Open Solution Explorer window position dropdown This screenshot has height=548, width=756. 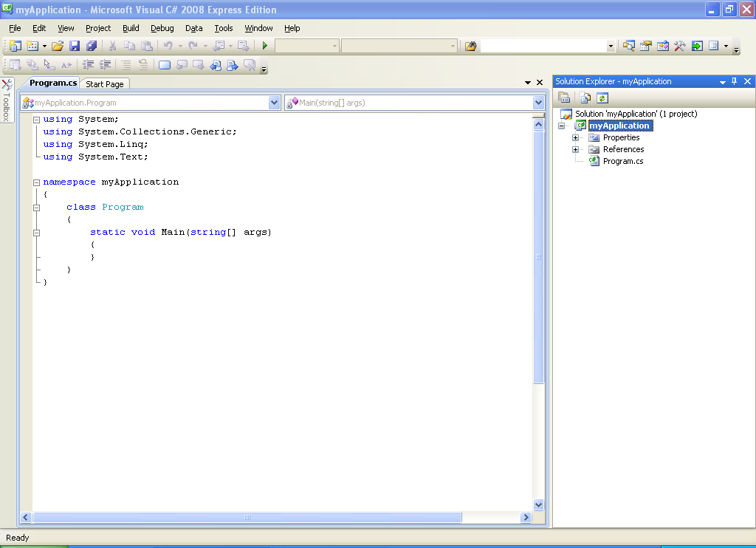(x=722, y=82)
